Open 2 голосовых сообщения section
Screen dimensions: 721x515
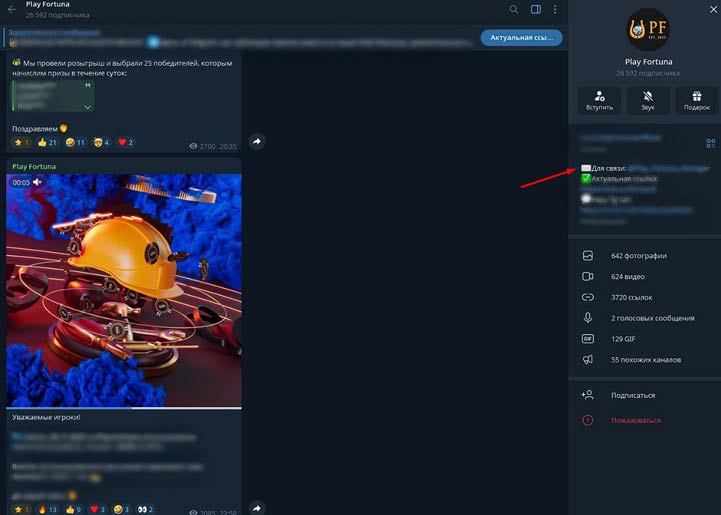point(652,318)
